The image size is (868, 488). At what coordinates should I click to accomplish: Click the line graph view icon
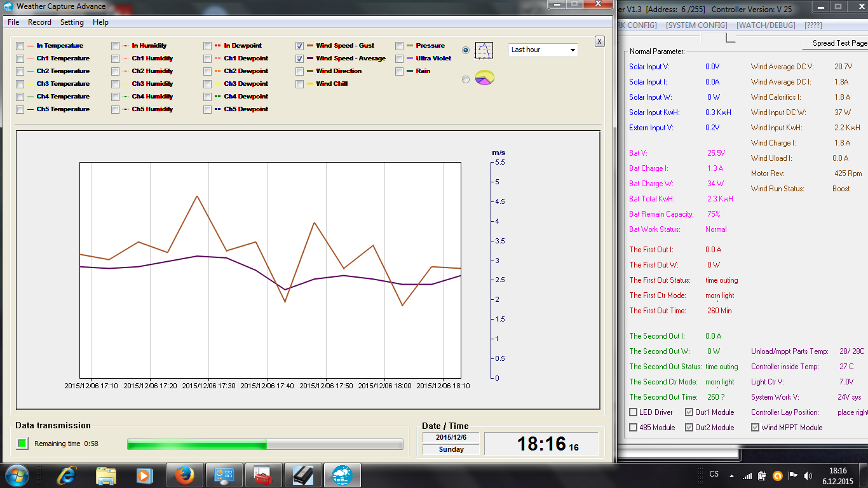click(x=484, y=50)
